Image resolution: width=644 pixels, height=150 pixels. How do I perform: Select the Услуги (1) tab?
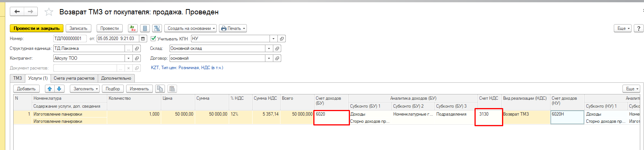38,78
